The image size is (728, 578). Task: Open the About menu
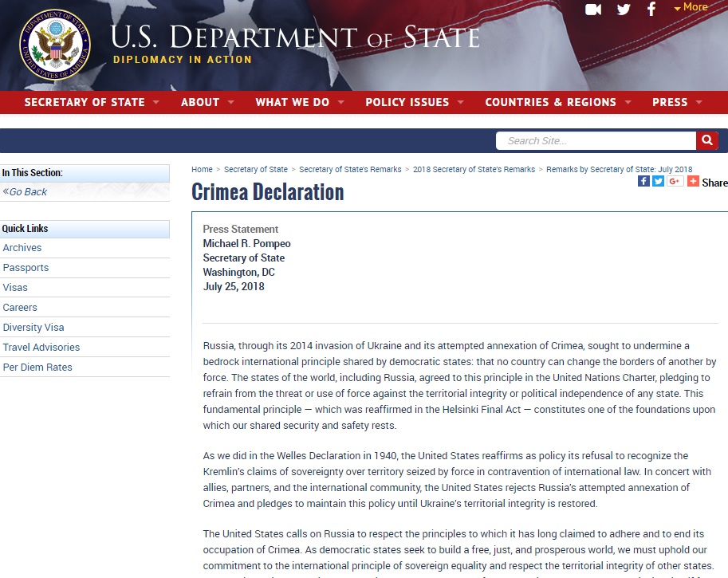click(x=200, y=102)
